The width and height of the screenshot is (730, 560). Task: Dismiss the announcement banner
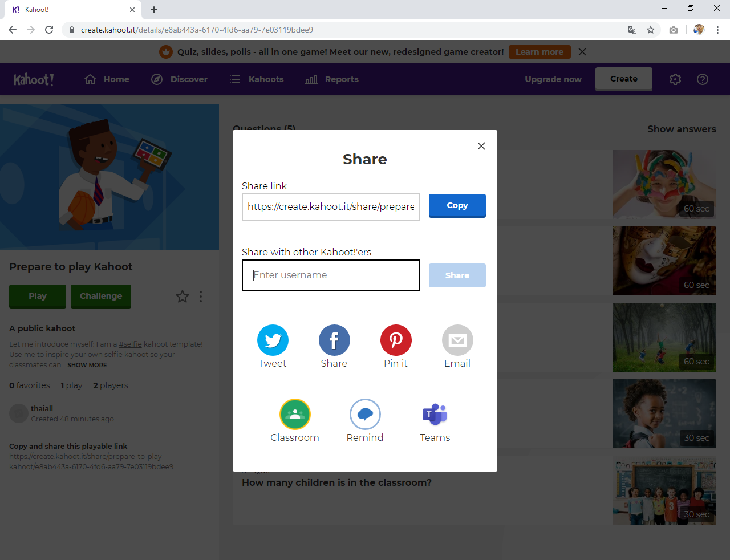point(582,52)
